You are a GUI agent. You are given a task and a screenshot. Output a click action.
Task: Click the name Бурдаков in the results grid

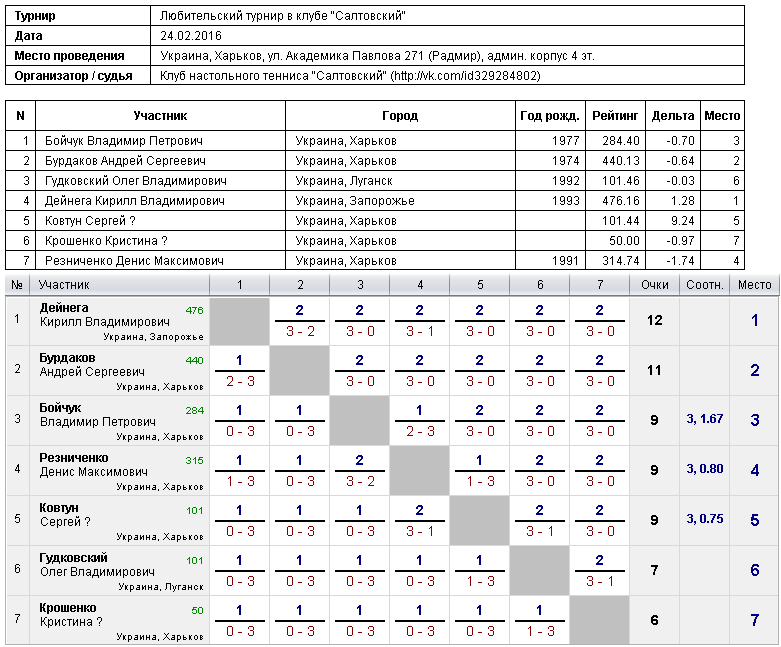[x=67, y=358]
